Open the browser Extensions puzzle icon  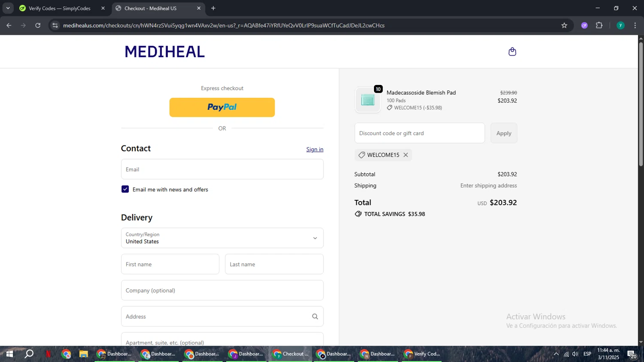tap(599, 25)
